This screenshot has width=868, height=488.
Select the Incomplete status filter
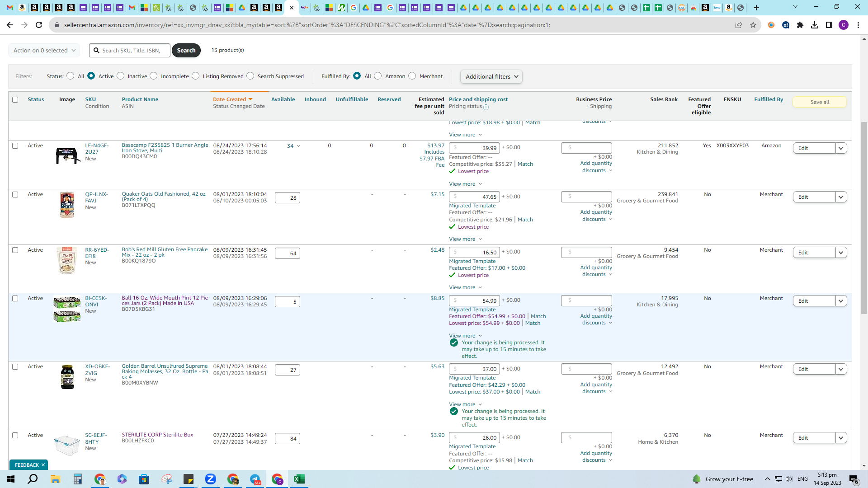pyautogui.click(x=154, y=76)
